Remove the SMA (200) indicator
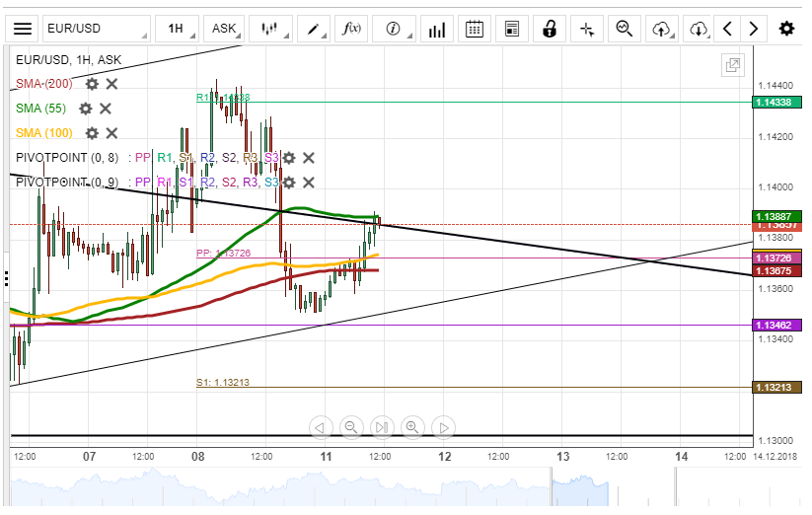This screenshot has width=812, height=515. (x=111, y=85)
